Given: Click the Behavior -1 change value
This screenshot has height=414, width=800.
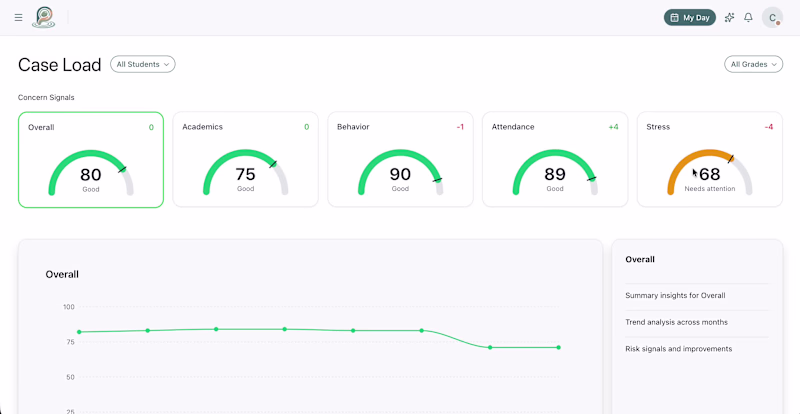Looking at the screenshot, I should tap(460, 127).
